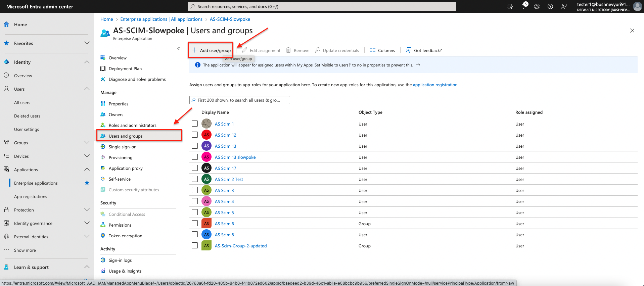Check the AS Scim 12 row checkbox
Viewport: 644px width, 286px height.
195,135
